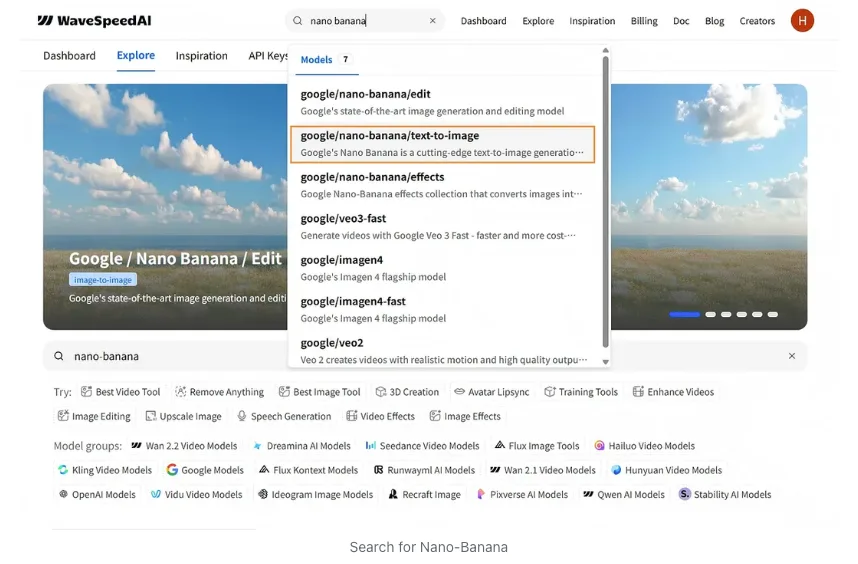
Task: Filter by Google Models group
Action: [x=205, y=470]
